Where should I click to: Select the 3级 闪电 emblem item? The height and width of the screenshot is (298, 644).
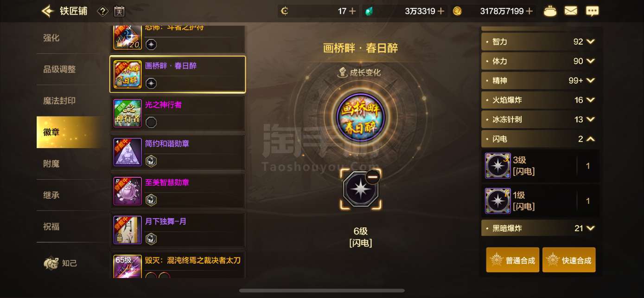[x=542, y=166]
